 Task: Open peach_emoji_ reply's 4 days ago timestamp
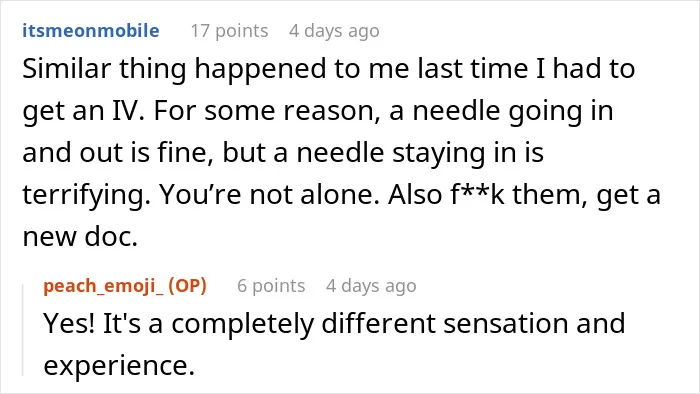371,286
